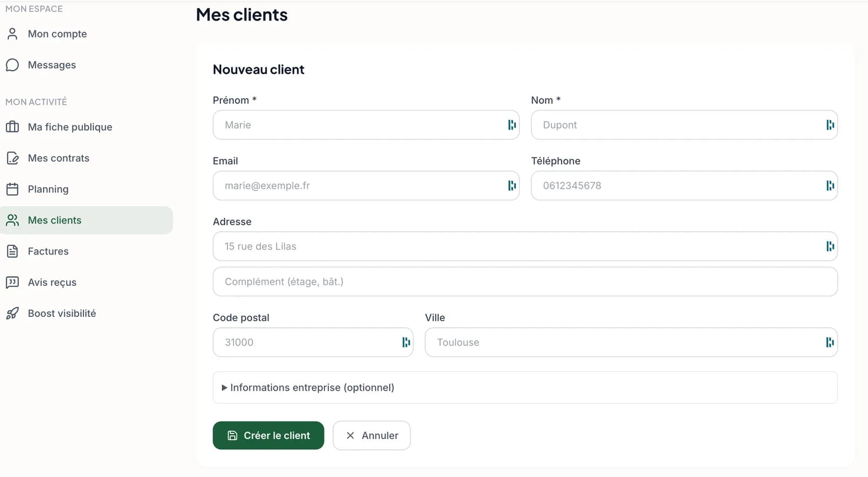Click the X icon on the Annuler button
The image size is (868, 477).
click(350, 435)
